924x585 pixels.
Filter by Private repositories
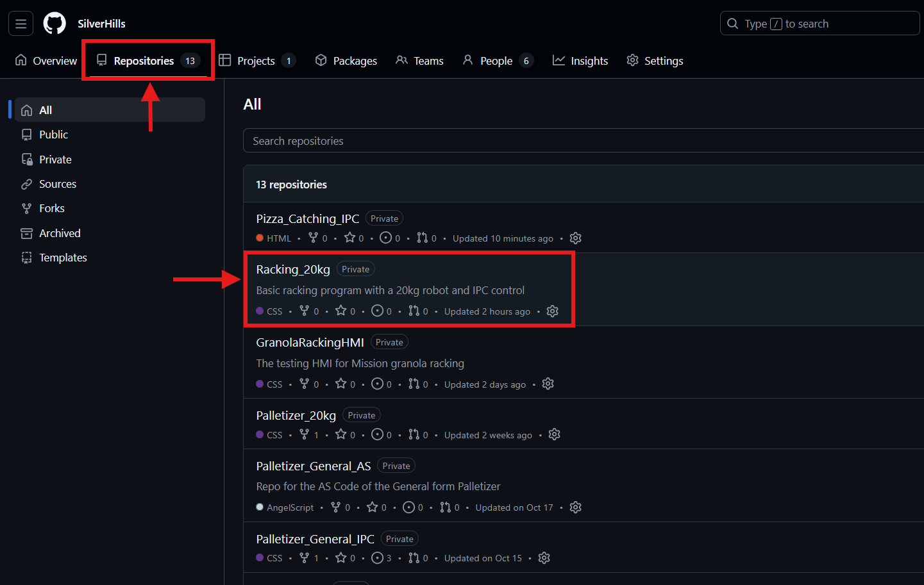(110, 160)
